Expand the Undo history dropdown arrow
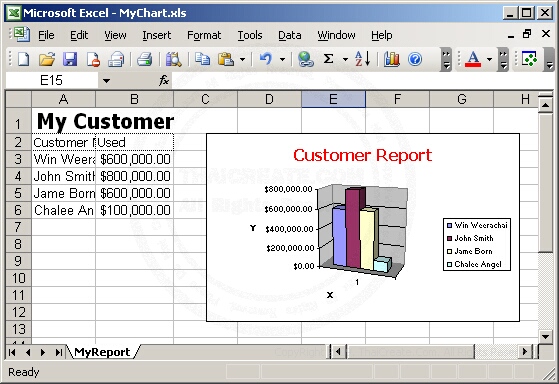This screenshot has height=384, width=559. tap(282, 60)
